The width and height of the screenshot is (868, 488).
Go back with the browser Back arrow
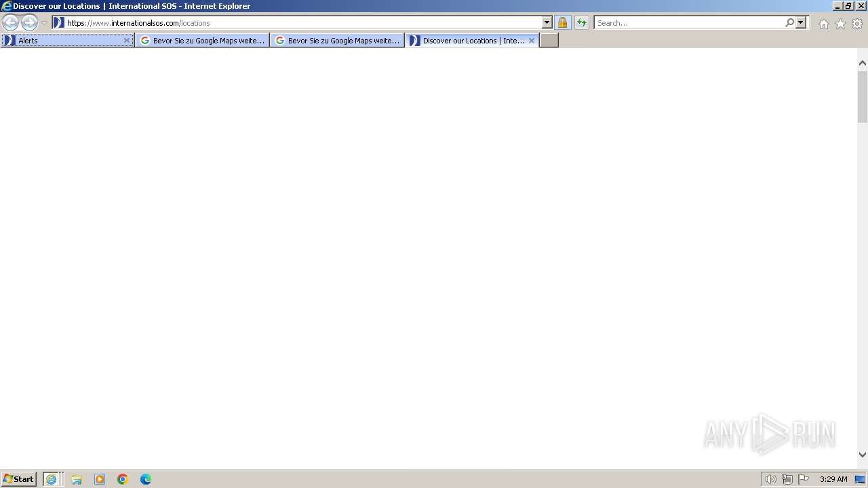[10, 23]
